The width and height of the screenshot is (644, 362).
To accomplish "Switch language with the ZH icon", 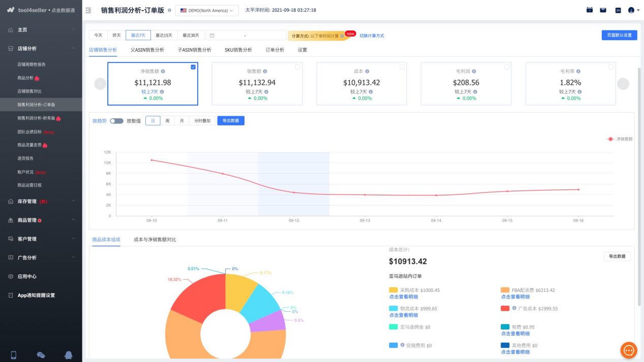I will click(619, 10).
